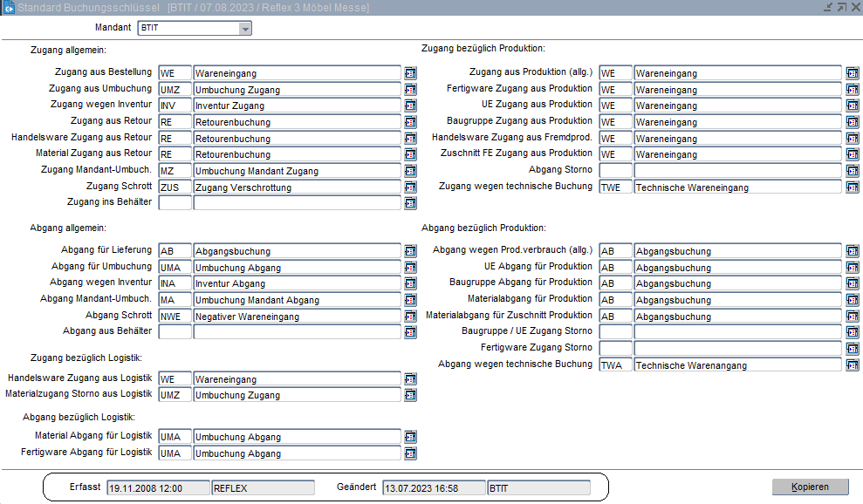The width and height of the screenshot is (863, 504).
Task: Open lookup for Zugang wegen Inventur row
Action: click(x=410, y=106)
